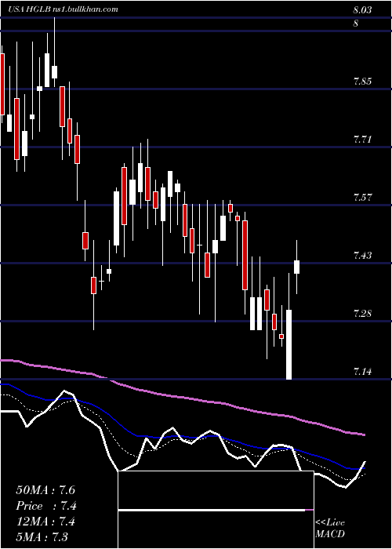Select the 7.14 price axis label
This screenshot has width=392, height=549.
point(362,372)
